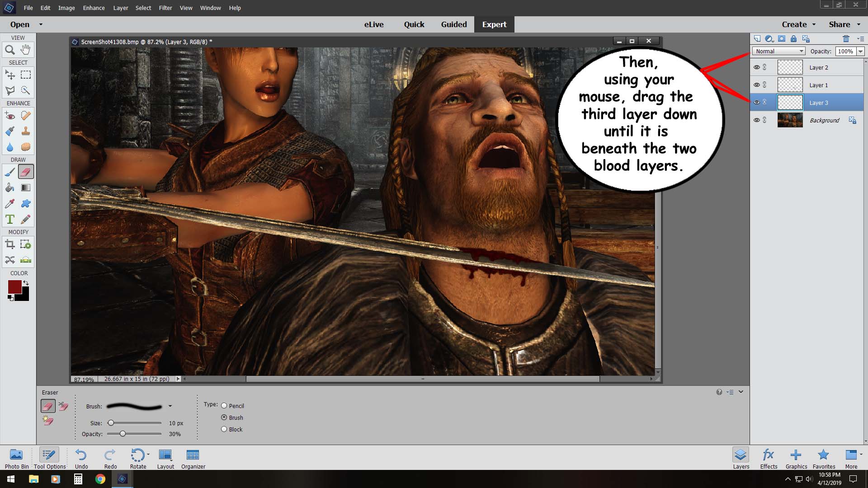
Task: Select the Custom Shape tool
Action: click(x=26, y=203)
